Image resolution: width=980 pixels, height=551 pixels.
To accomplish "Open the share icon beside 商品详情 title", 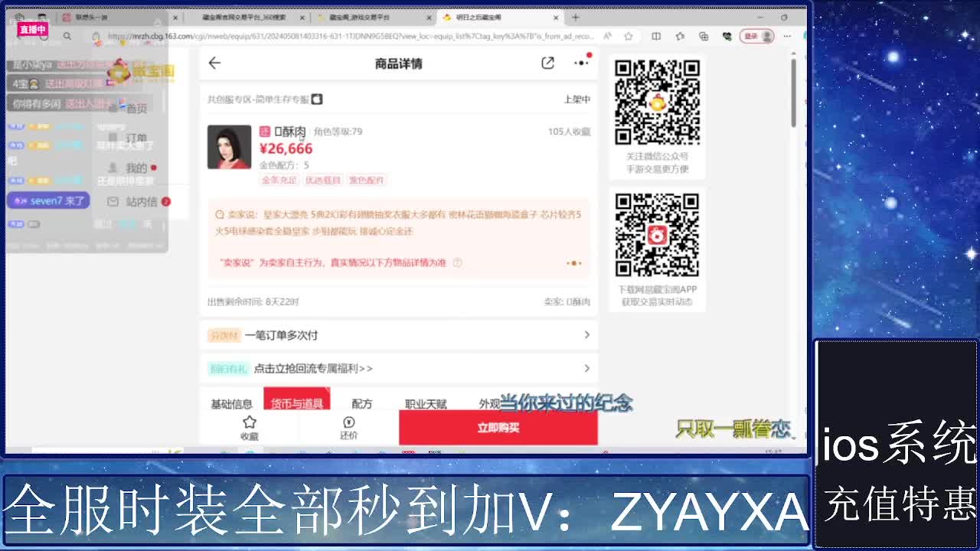I will [547, 64].
